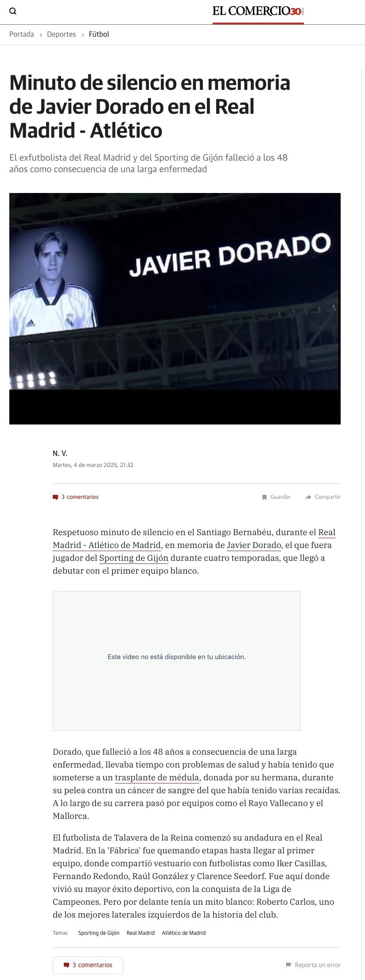Open the search magnifier icon
Image resolution: width=365 pixels, height=980 pixels.
(13, 11)
